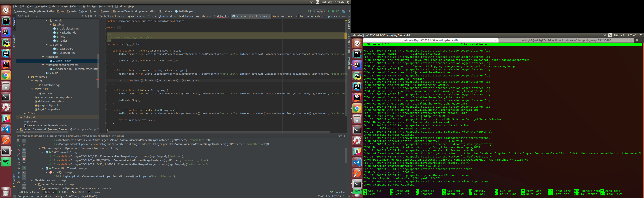Open Project Structure icon in toolbar
644x198 pixels.
tap(344, 11)
